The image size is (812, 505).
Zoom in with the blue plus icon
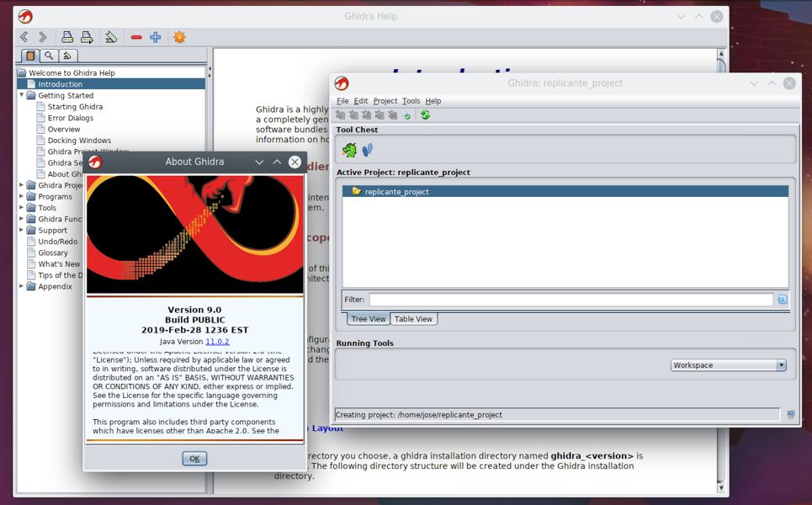[x=156, y=37]
